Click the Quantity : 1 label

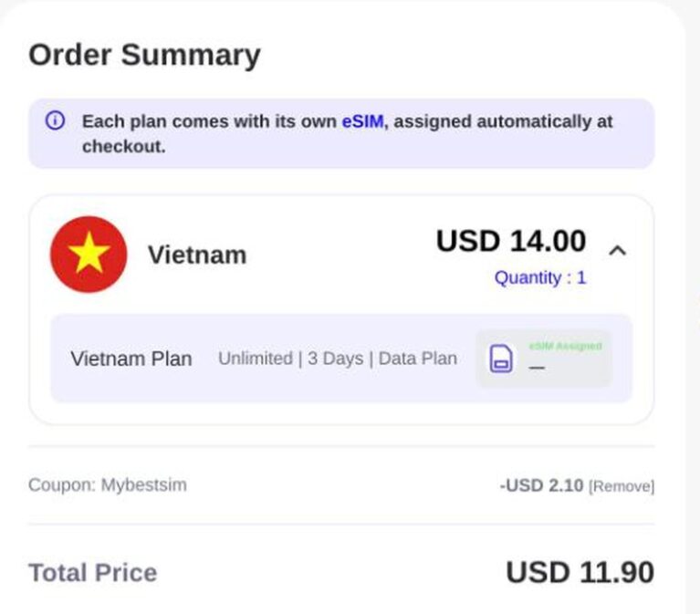[x=539, y=278]
